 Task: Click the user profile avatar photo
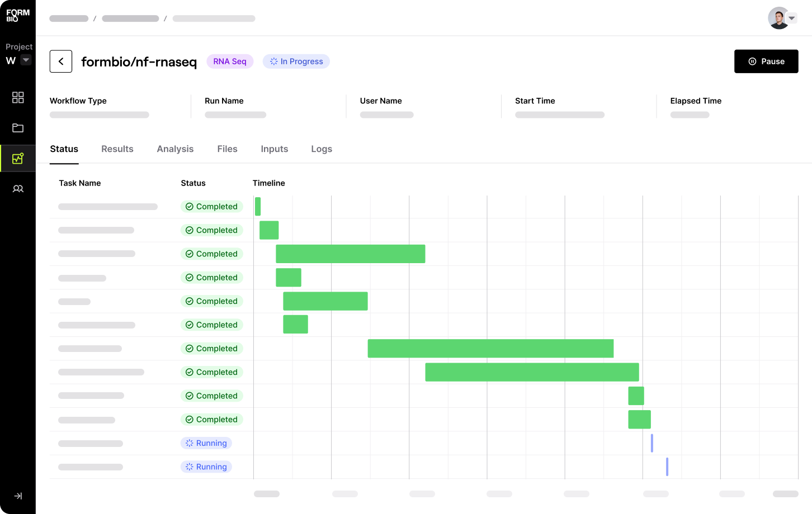[x=778, y=17]
